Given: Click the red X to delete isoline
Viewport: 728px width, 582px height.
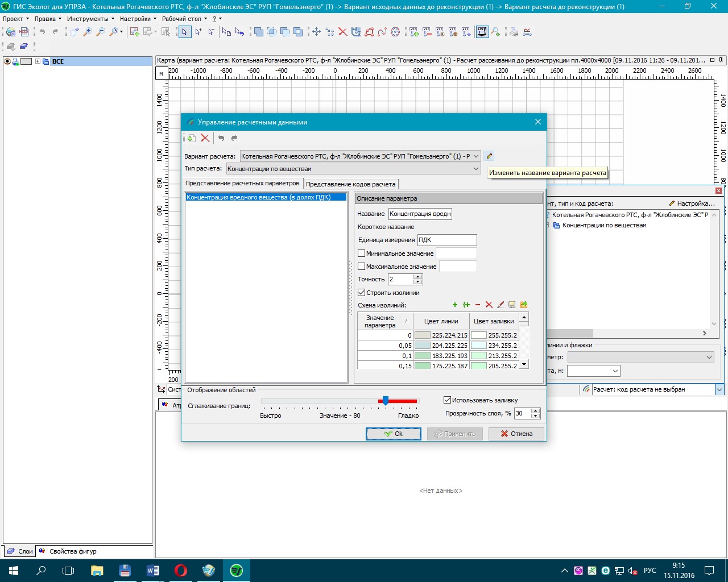Looking at the screenshot, I should pos(489,305).
